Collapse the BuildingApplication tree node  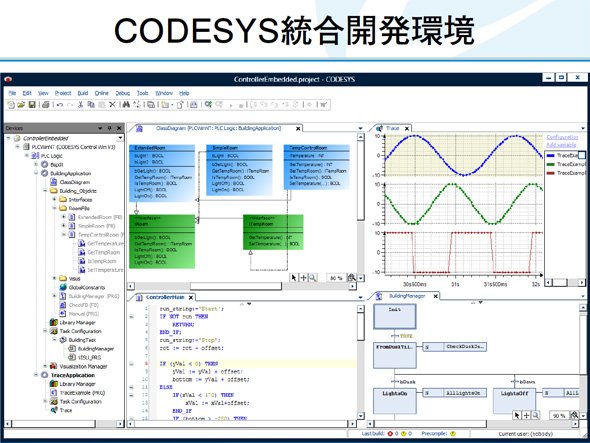(x=36, y=173)
